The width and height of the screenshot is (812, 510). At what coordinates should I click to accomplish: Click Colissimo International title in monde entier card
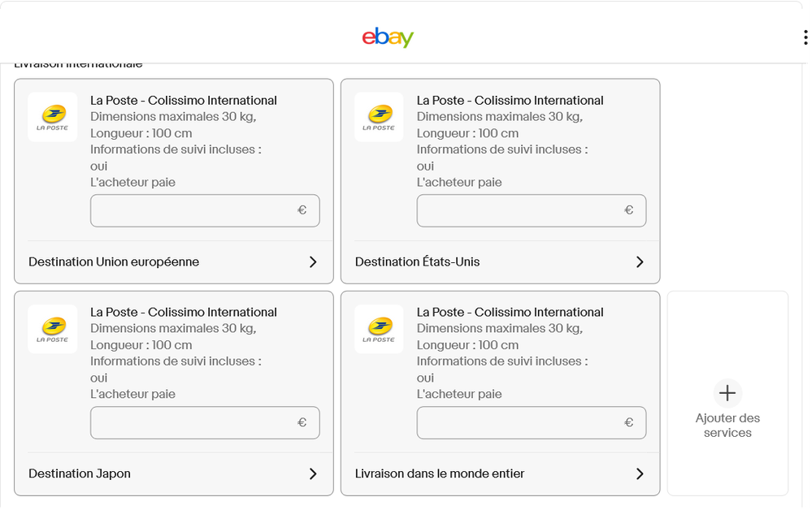point(510,313)
